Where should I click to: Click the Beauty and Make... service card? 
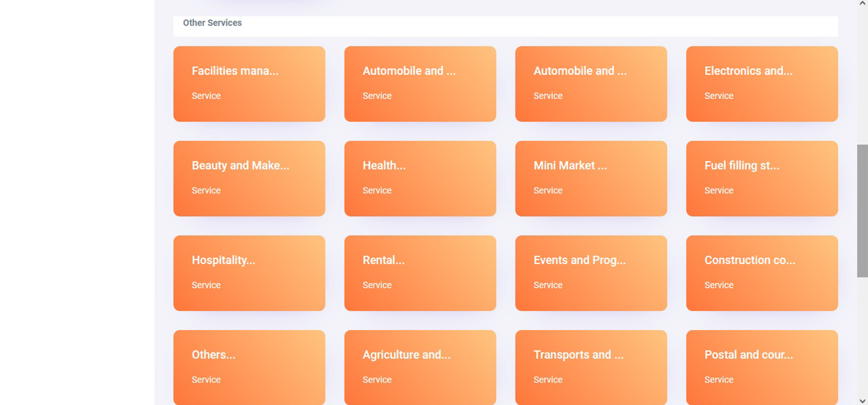pyautogui.click(x=249, y=178)
